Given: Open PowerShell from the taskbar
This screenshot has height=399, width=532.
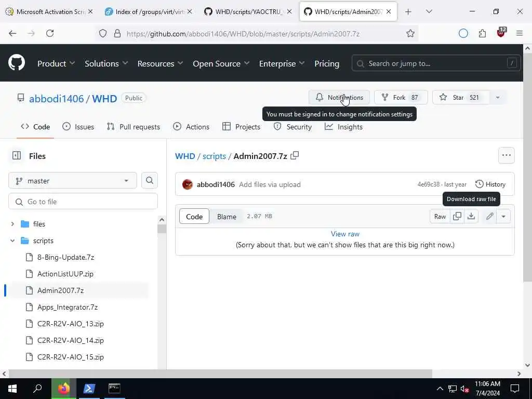Looking at the screenshot, I should point(89,389).
